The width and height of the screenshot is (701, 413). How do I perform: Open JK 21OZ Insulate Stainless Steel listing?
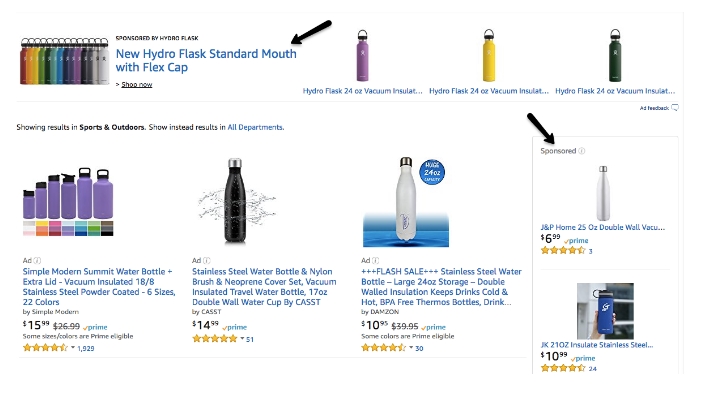597,344
